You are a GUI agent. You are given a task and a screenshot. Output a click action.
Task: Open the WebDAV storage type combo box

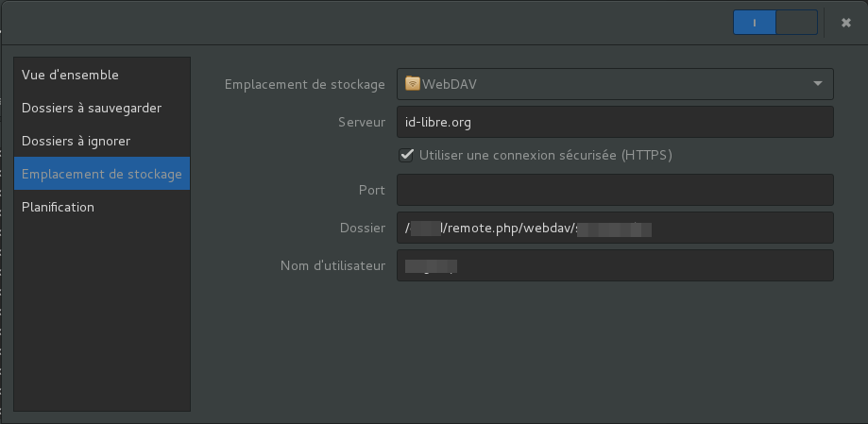tap(614, 84)
